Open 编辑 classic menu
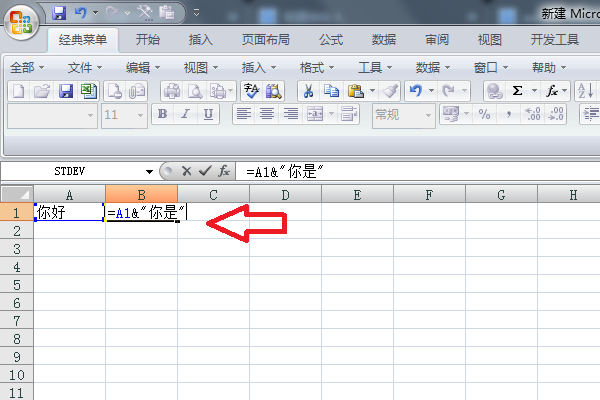The image size is (600, 400). 143,68
